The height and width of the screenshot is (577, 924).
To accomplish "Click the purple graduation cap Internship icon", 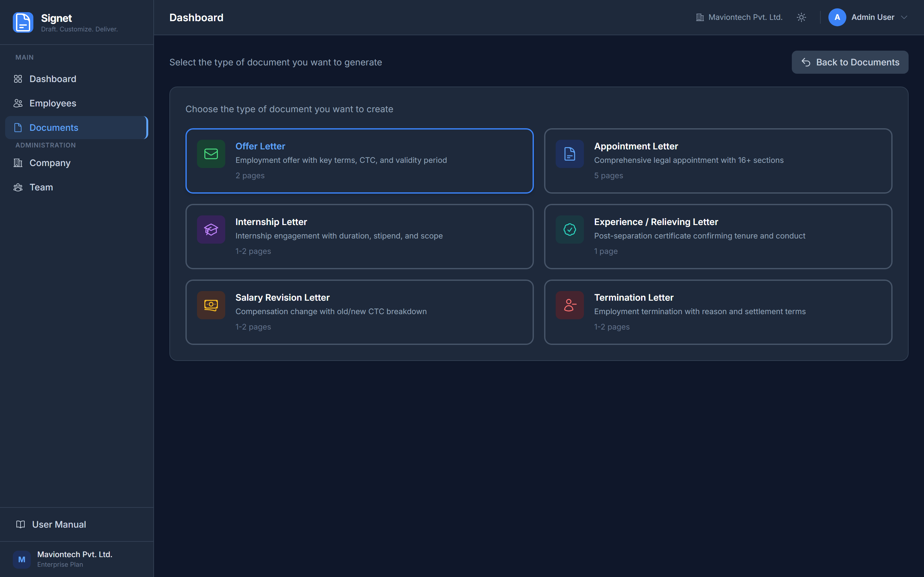I will (211, 229).
